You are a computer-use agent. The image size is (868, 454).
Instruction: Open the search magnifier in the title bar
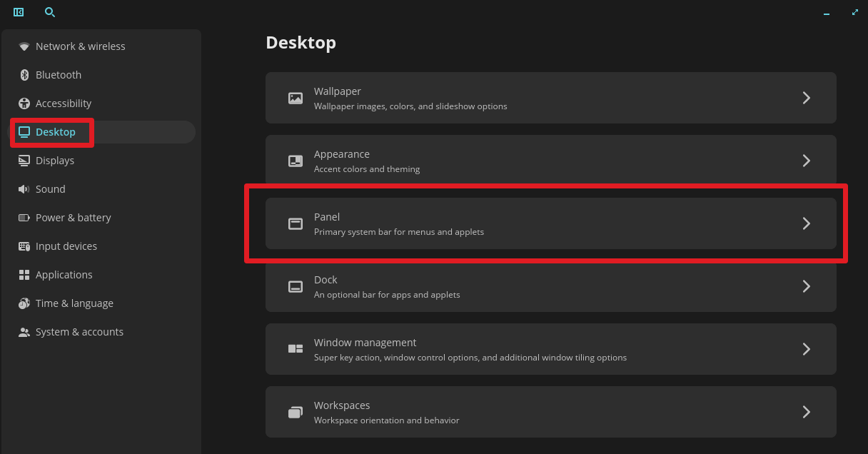[x=49, y=12]
